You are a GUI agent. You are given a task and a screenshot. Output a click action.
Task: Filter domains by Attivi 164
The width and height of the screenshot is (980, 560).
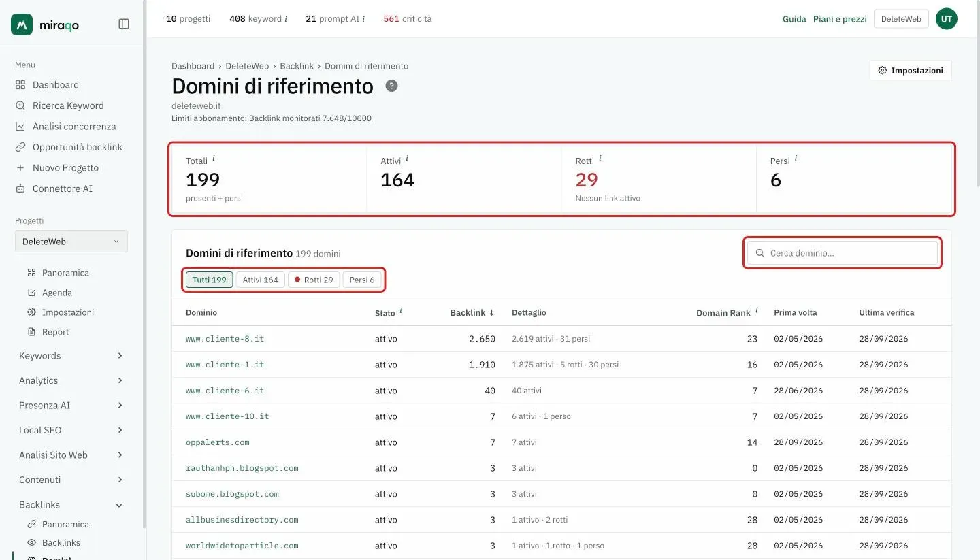tap(261, 280)
